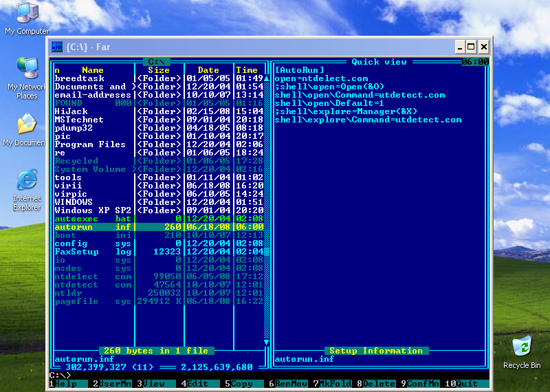Click 2 UserMn in the key bar

(x=112, y=384)
